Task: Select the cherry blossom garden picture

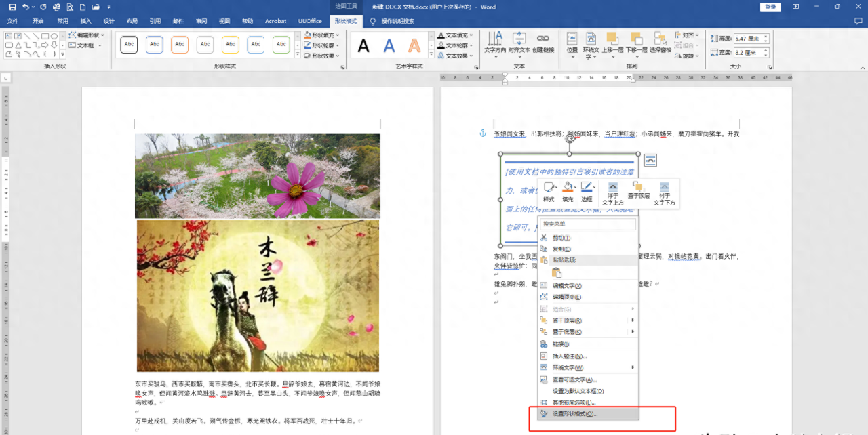Action: [258, 175]
